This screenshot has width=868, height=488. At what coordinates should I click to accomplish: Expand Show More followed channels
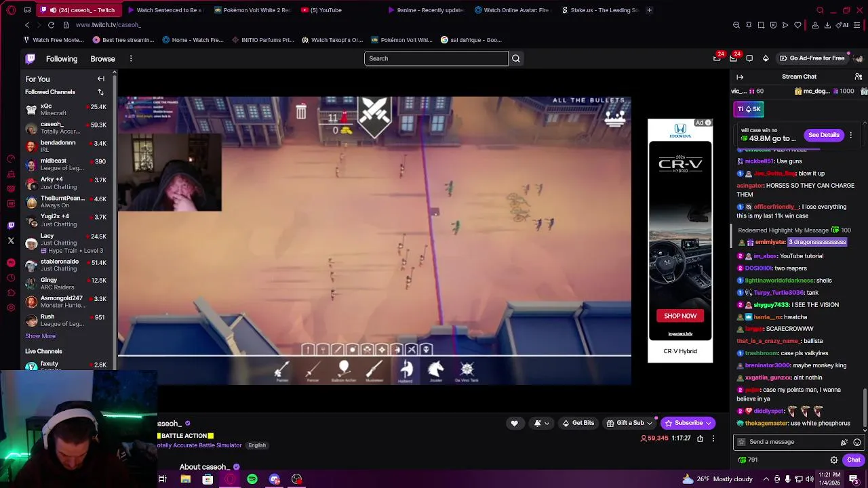(41, 336)
